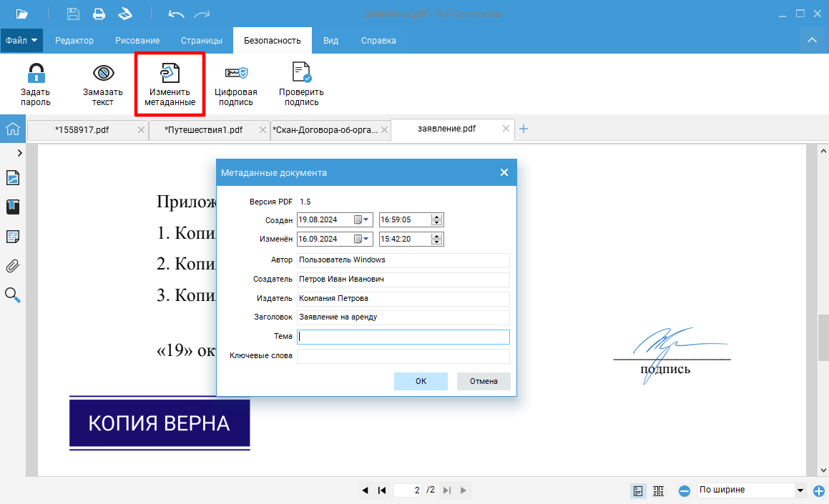Click the vertical scrollbar thumb
Viewport: 829px width, 504px height.
tap(823, 338)
